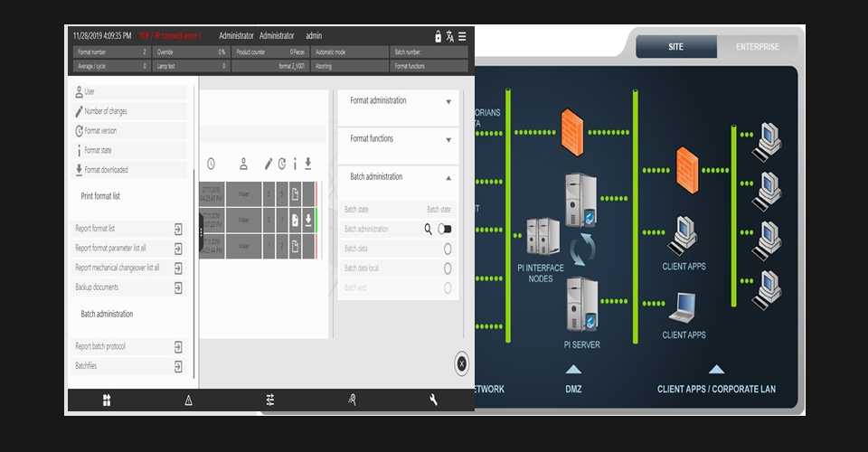Click the sliders parameter icon in bottom bar
Image resolution: width=868 pixels, height=452 pixels.
(269, 400)
